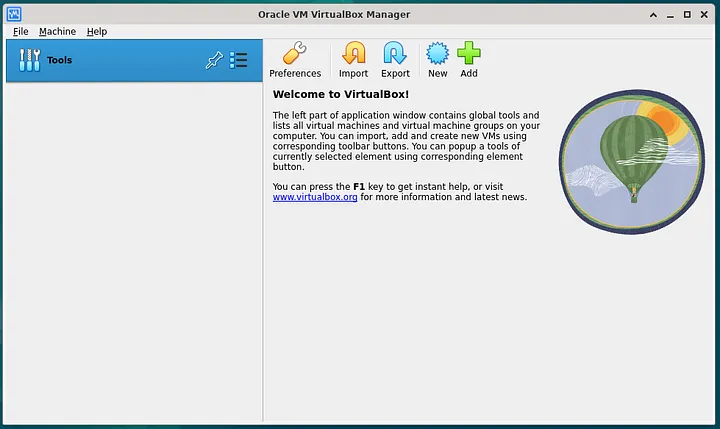Viewport: 720px width, 429px height.
Task: Open the Machine menu
Action: 57,31
